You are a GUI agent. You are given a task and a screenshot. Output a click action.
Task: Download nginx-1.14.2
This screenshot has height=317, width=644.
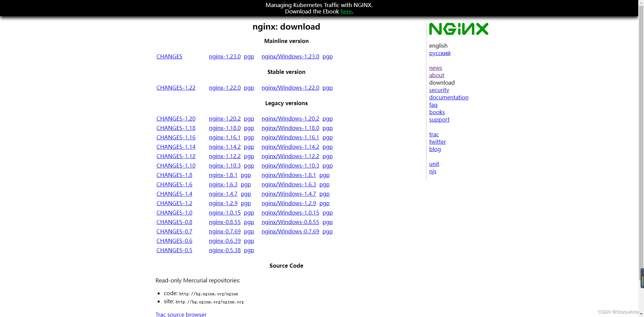225,147
